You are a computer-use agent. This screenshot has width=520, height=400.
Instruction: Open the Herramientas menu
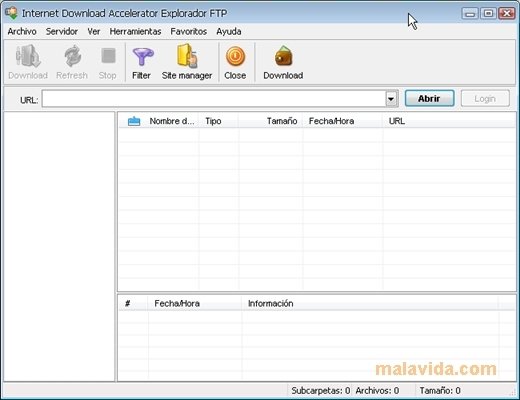pos(135,31)
